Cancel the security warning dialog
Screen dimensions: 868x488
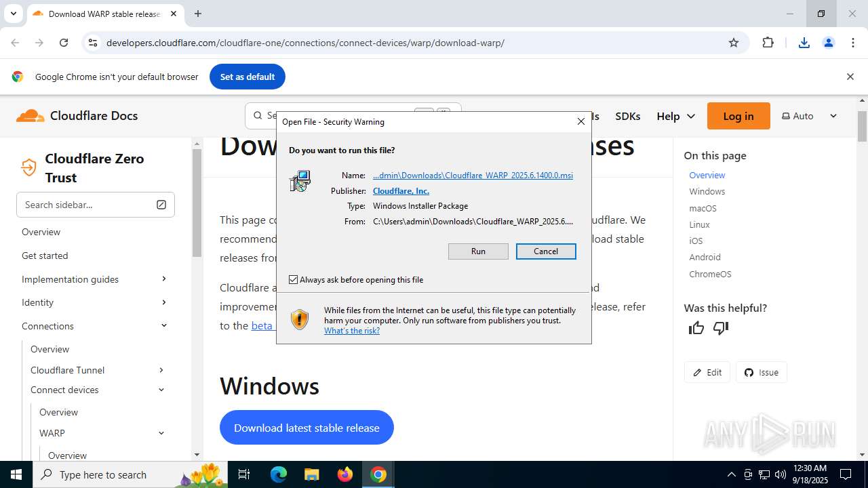click(546, 251)
